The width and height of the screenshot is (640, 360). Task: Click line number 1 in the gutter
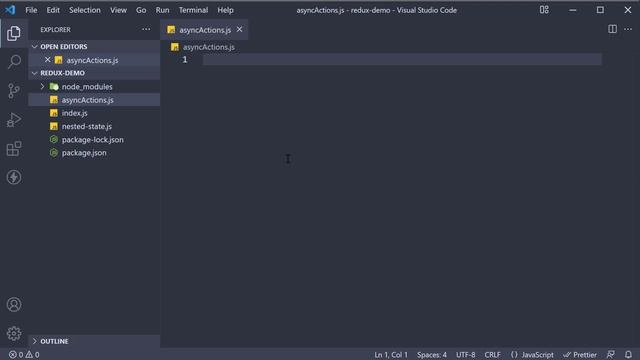coord(185,60)
